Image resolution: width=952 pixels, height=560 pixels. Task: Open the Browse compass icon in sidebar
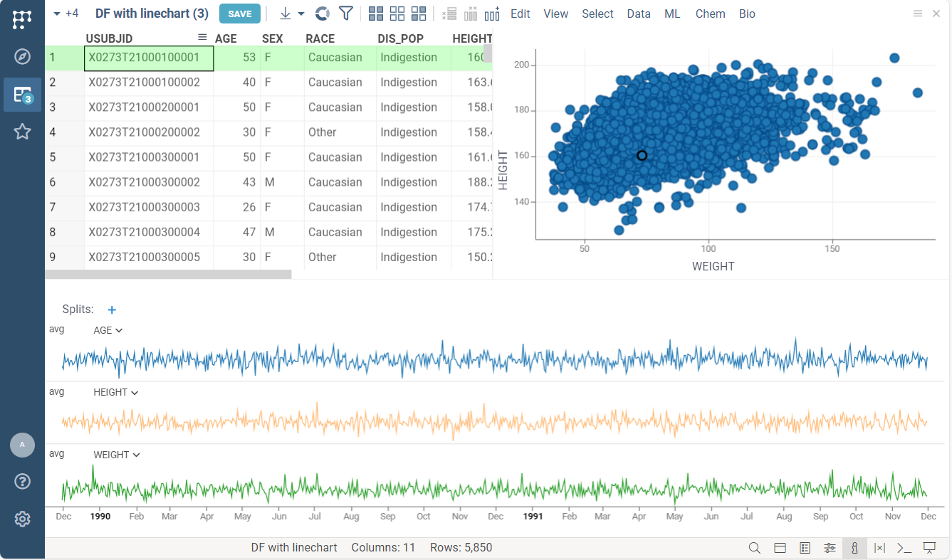pos(22,57)
